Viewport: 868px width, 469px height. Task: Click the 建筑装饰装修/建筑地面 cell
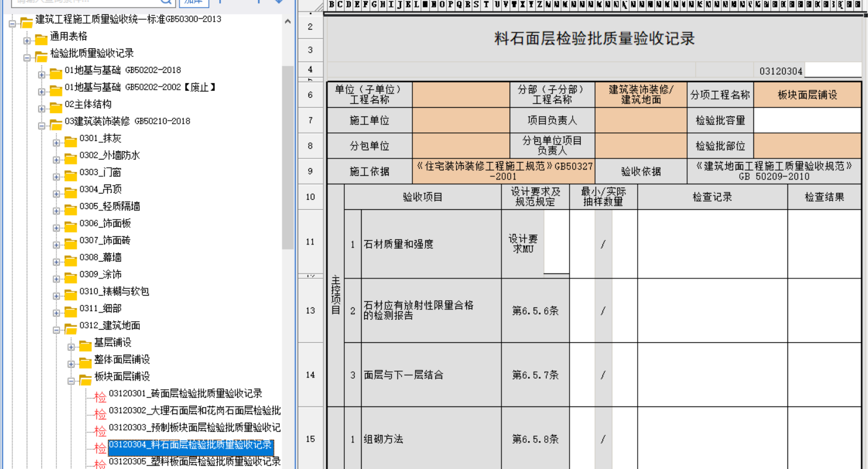tap(641, 95)
